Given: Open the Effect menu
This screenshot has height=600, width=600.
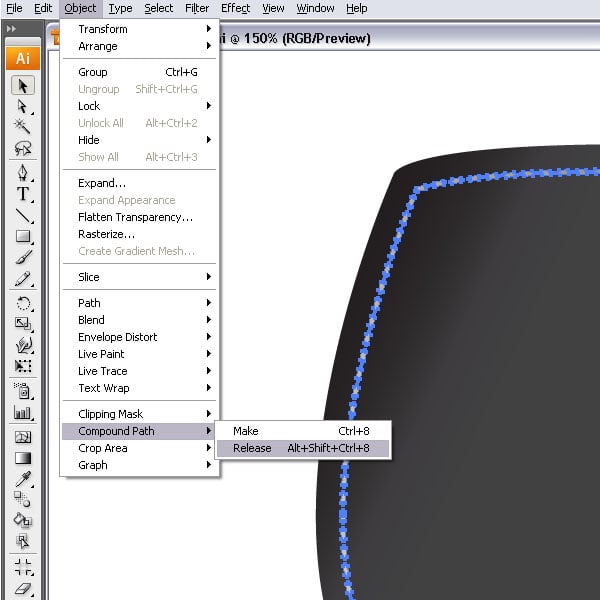Looking at the screenshot, I should (x=235, y=8).
